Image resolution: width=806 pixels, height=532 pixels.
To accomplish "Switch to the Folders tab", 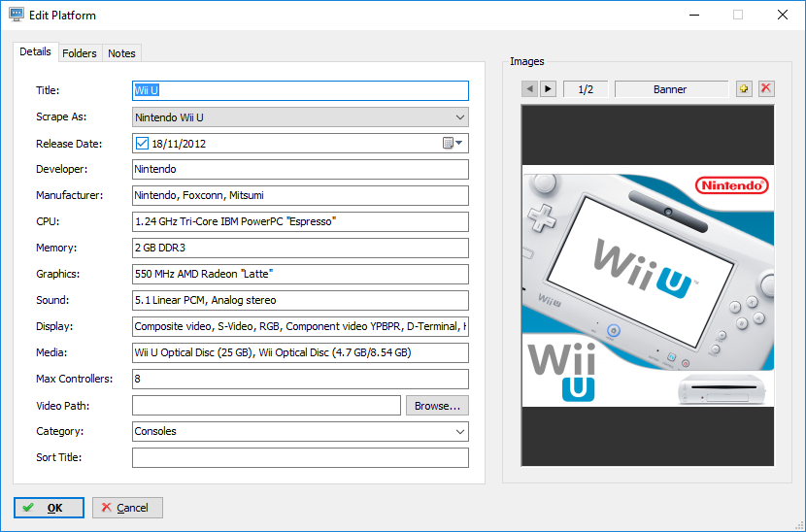I will [x=80, y=53].
